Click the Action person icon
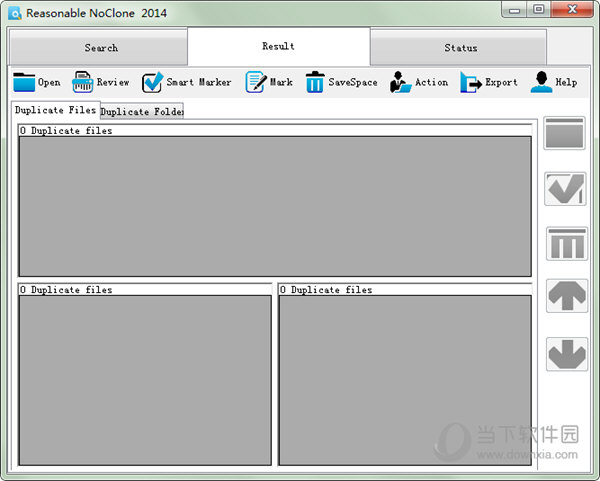Image resolution: width=600 pixels, height=481 pixels. (x=400, y=82)
